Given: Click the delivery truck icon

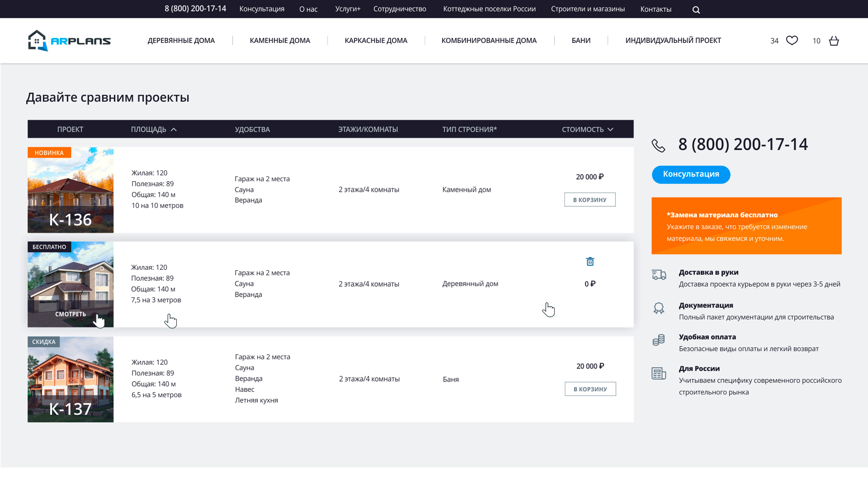Looking at the screenshot, I should click(x=658, y=275).
